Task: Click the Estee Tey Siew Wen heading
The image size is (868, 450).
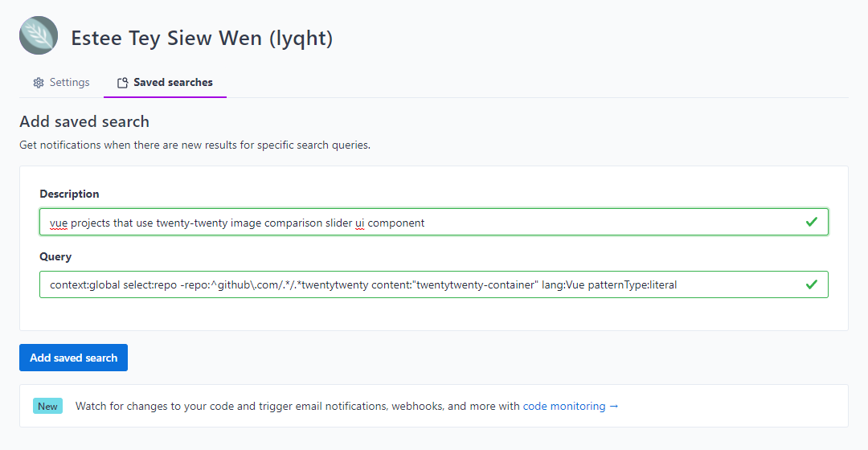Action: (202, 38)
